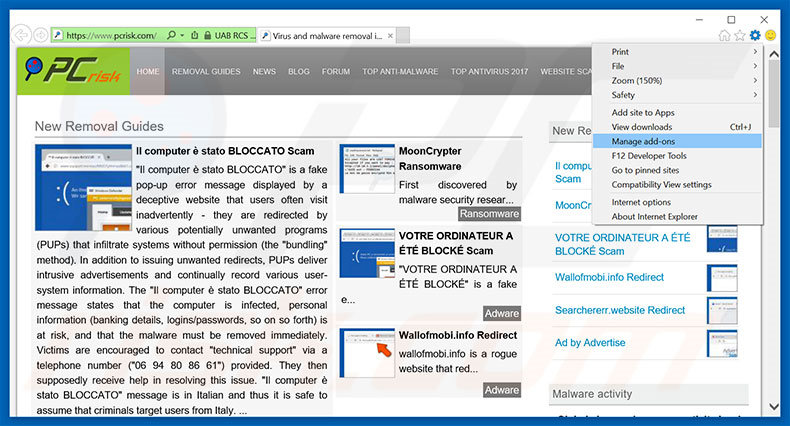Click the PCrisk logo
This screenshot has height=426, width=790.
click(x=73, y=71)
